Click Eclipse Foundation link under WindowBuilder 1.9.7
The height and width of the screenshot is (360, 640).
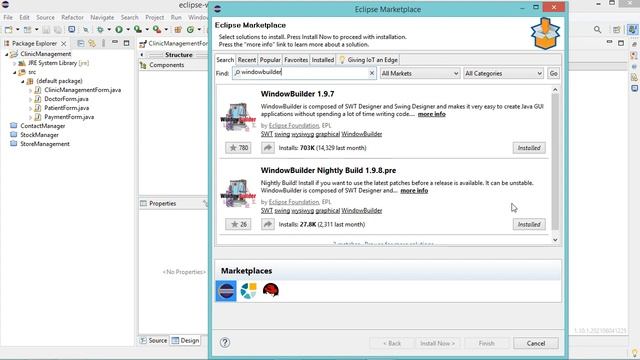pyautogui.click(x=294, y=125)
